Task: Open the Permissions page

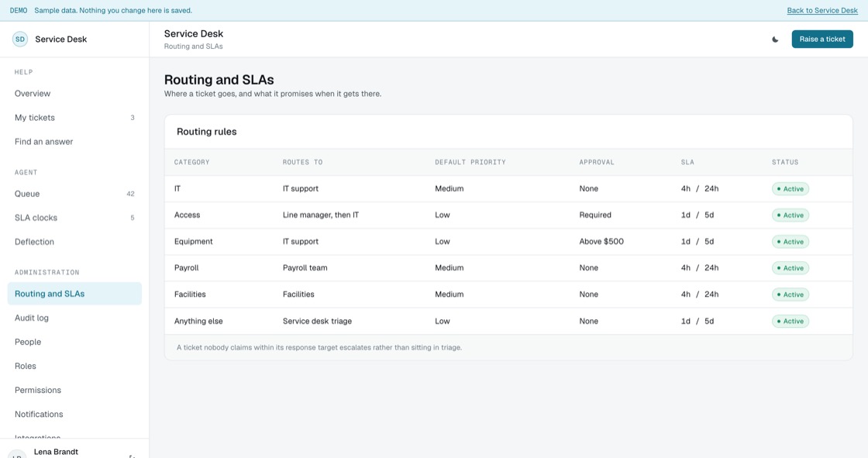Action: [74, 390]
